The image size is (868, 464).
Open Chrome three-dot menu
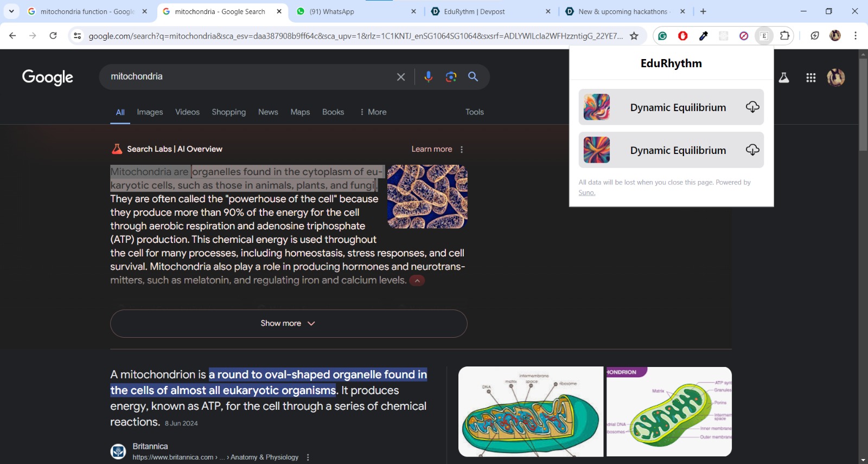pyautogui.click(x=856, y=36)
